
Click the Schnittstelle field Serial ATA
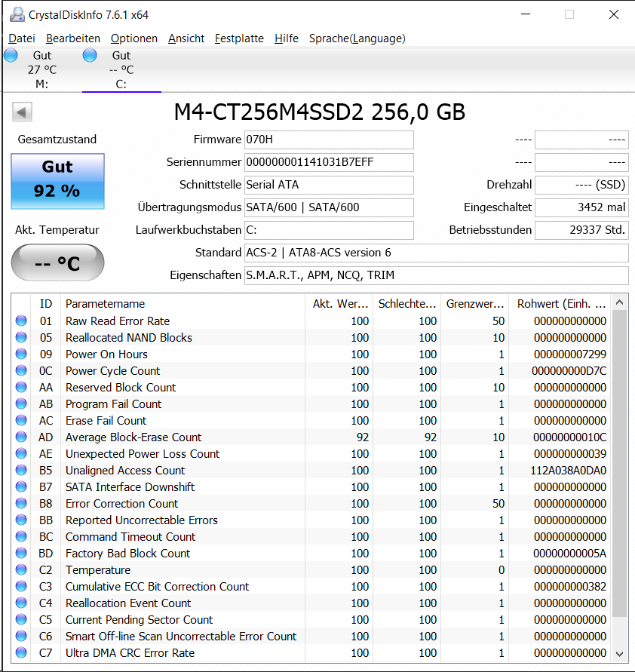[x=329, y=185]
